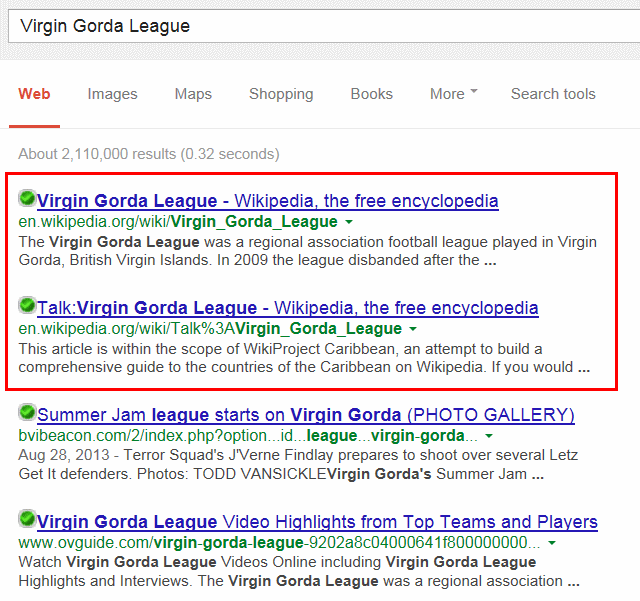640x601 pixels.
Task: Click green checkmark icon beside Virgin Gorda League Wikipedia result
Action: [27, 198]
